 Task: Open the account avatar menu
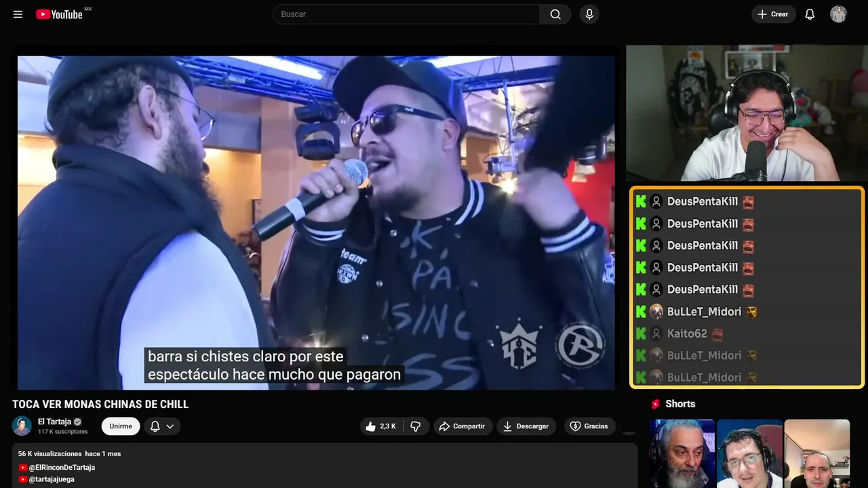(x=838, y=14)
